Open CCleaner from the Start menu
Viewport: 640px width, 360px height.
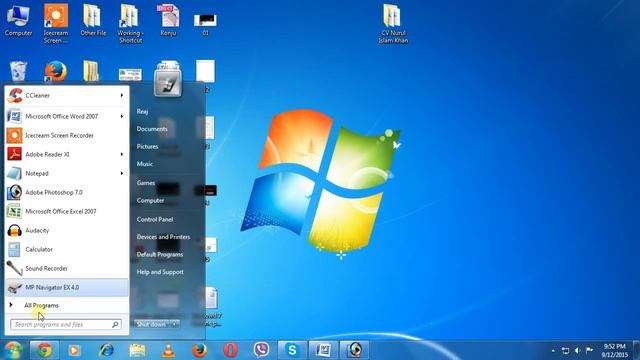(67, 95)
